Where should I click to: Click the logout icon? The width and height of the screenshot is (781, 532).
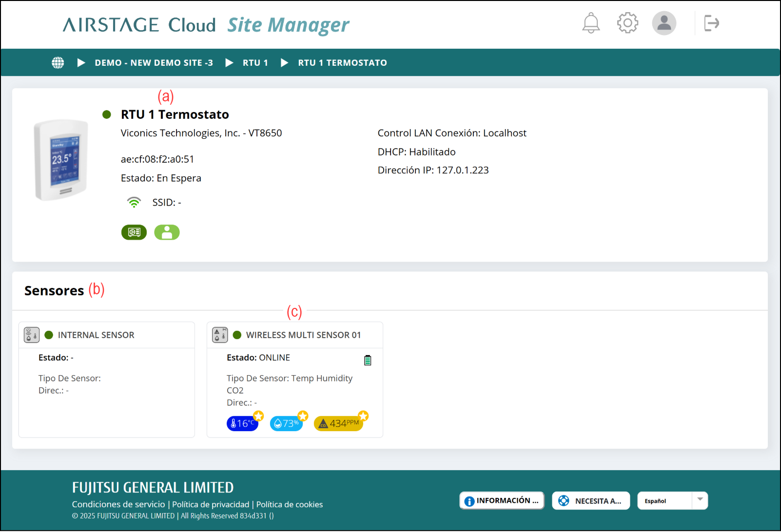point(711,23)
